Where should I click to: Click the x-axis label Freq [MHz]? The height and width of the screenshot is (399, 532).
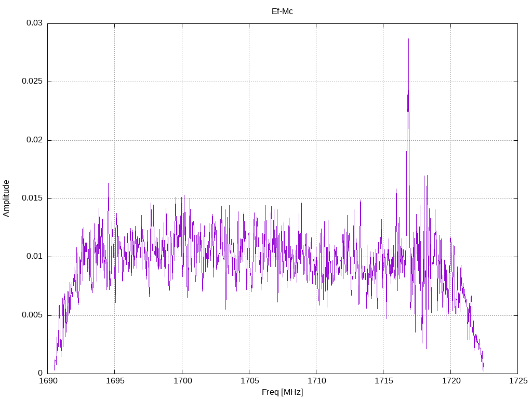(282, 392)
